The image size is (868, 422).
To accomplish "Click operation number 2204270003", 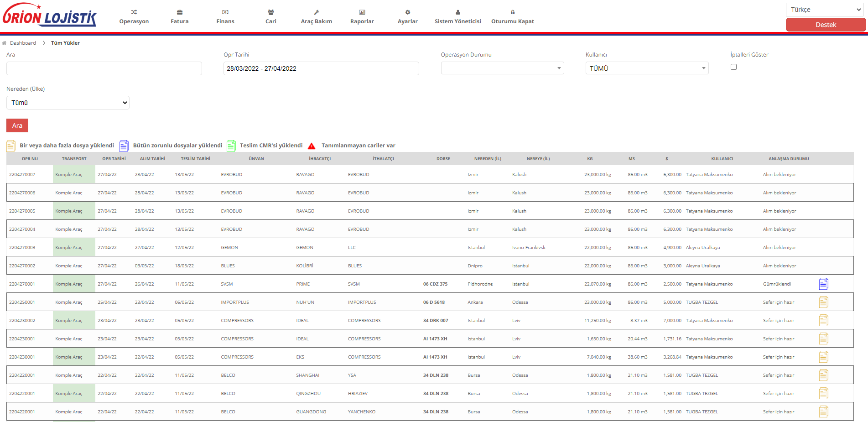I will [x=22, y=248].
